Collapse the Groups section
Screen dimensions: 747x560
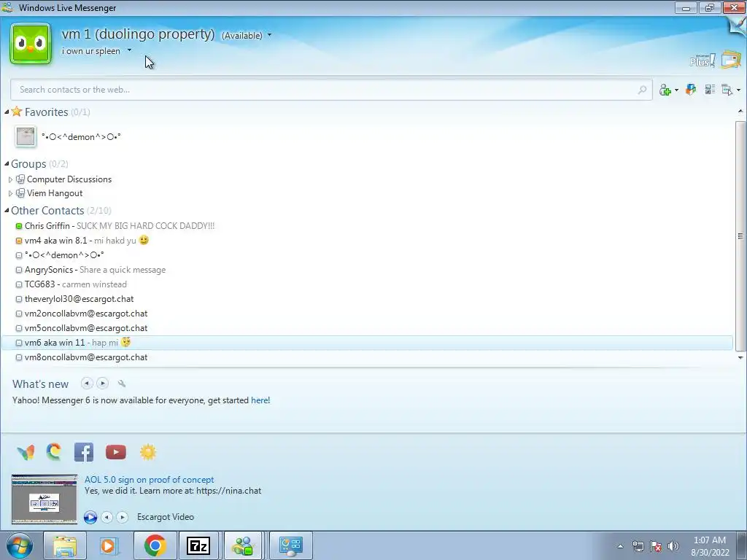[x=7, y=164]
